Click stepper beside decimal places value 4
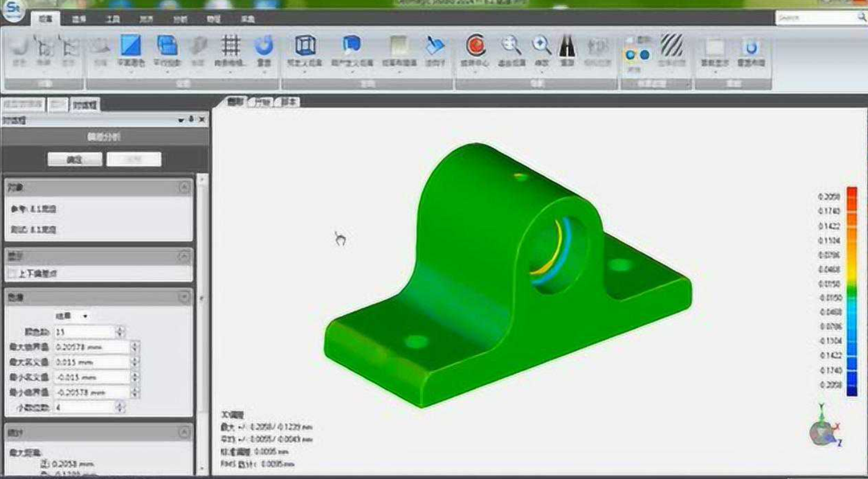Screen dimensions: 868x479 tap(121, 407)
